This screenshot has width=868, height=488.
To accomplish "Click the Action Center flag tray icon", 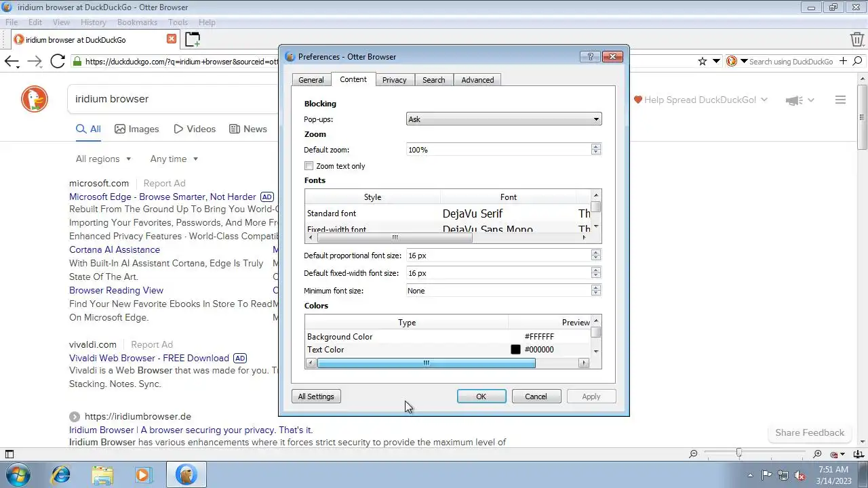I will [767, 475].
